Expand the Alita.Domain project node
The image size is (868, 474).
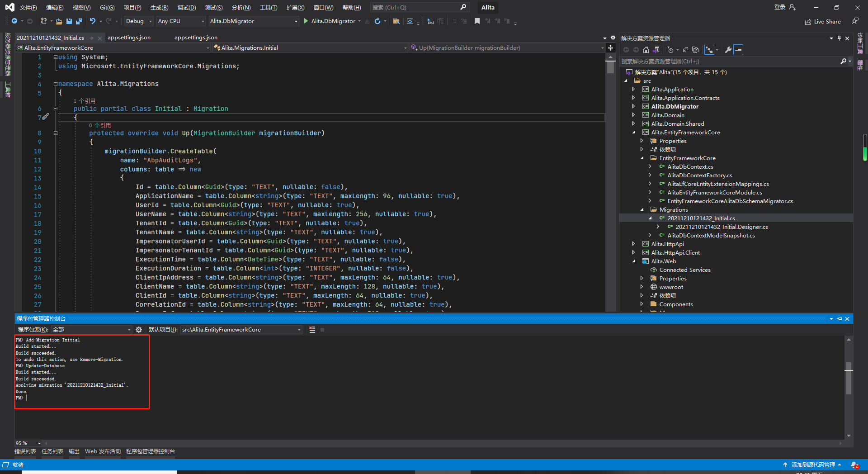coord(634,115)
